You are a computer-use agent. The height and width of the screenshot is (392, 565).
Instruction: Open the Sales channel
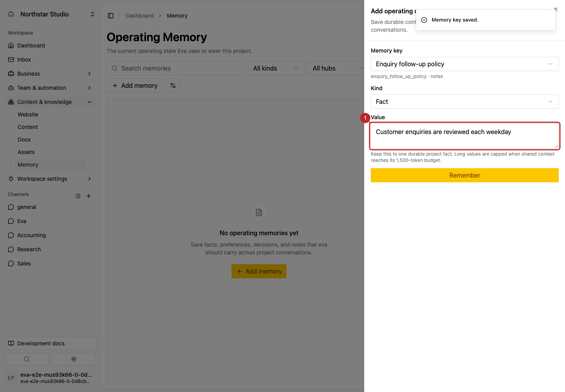pyautogui.click(x=50, y=263)
